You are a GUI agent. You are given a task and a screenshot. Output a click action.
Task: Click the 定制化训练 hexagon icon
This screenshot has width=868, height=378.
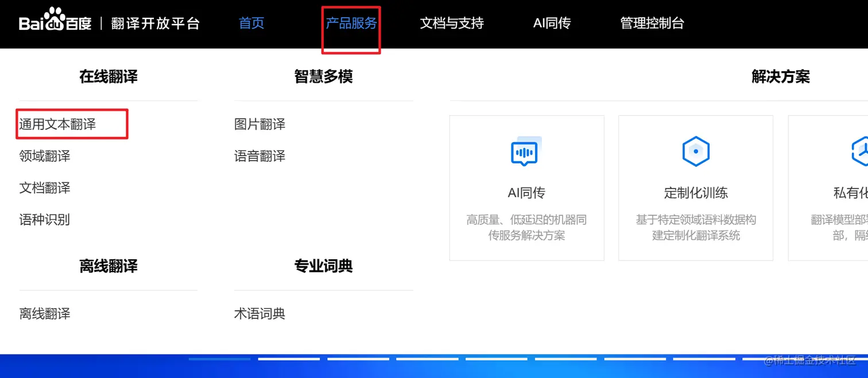click(x=695, y=151)
